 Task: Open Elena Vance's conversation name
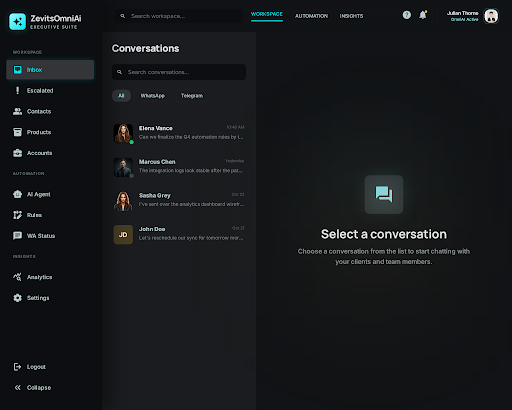click(156, 128)
